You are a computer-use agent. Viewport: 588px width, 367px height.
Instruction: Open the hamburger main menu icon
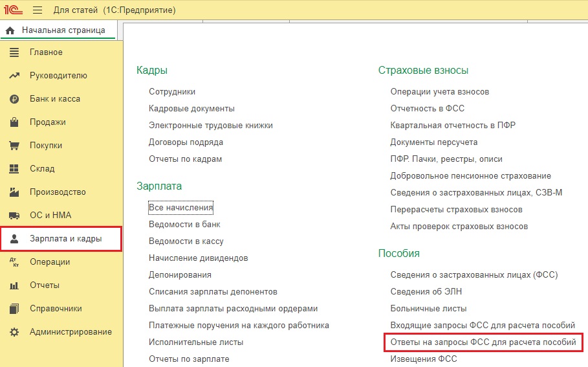(38, 10)
